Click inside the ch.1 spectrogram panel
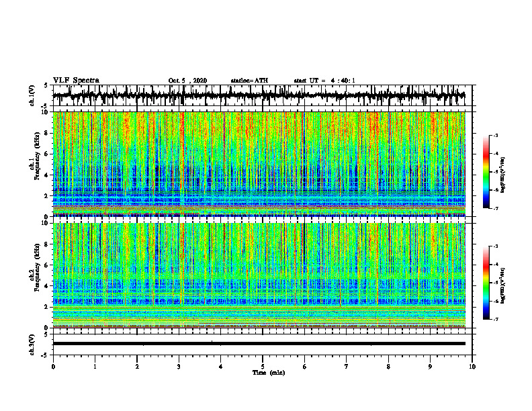The image size is (532, 411). point(259,164)
